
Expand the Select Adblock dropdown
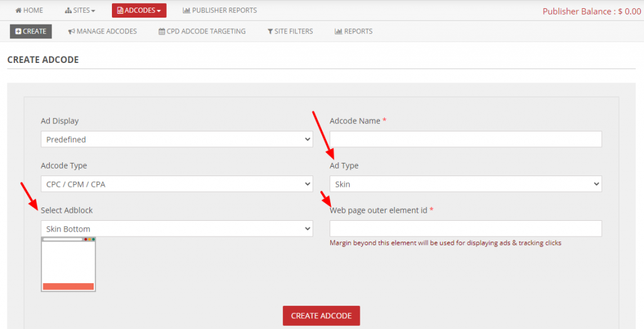click(x=177, y=229)
